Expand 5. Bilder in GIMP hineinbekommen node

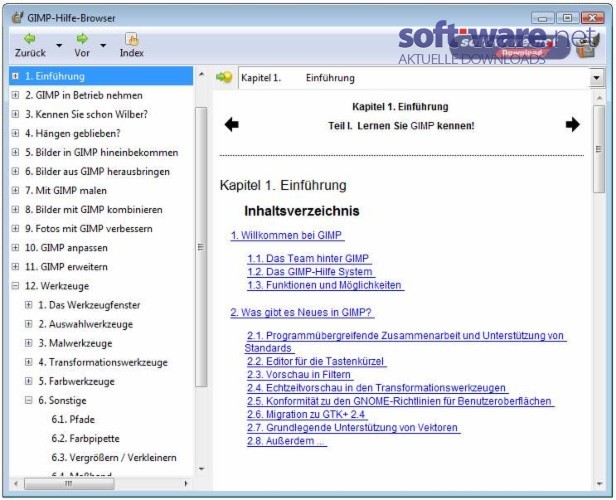15,152
